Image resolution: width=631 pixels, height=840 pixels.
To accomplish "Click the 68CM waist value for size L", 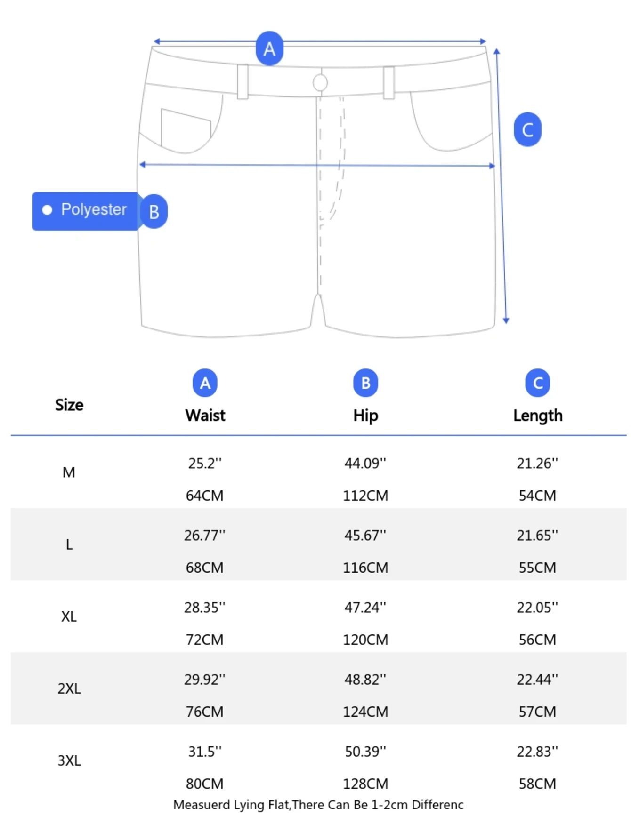I will [x=204, y=568].
